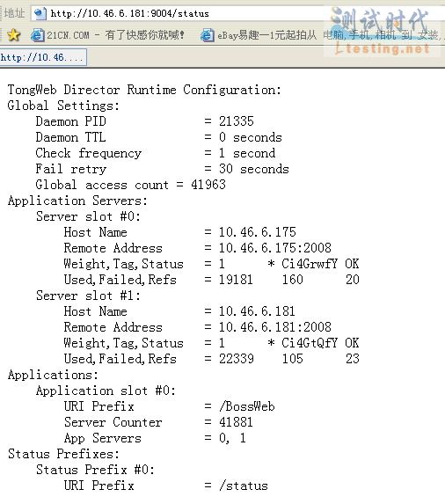Click the favorites star icon
The image size is (445, 504).
13,34
